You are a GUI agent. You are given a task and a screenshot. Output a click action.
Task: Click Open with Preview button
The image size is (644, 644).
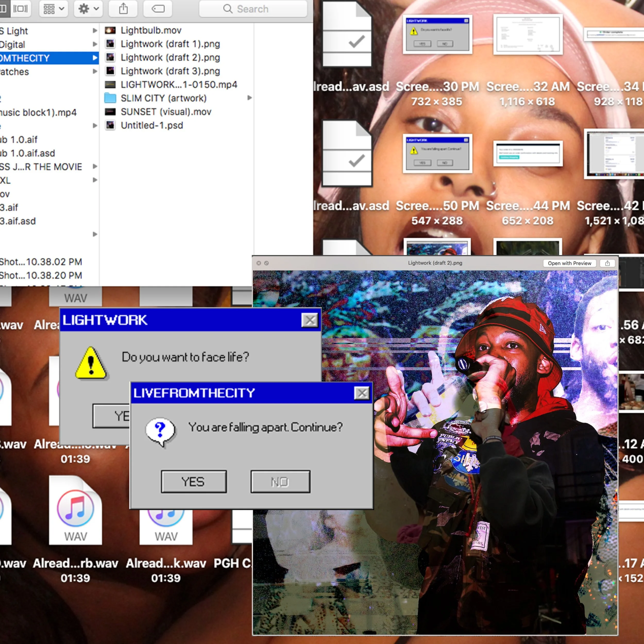[569, 263]
